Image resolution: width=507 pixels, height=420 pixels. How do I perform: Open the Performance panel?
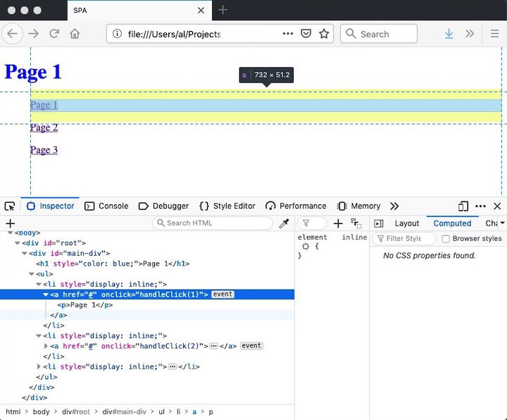pos(296,206)
